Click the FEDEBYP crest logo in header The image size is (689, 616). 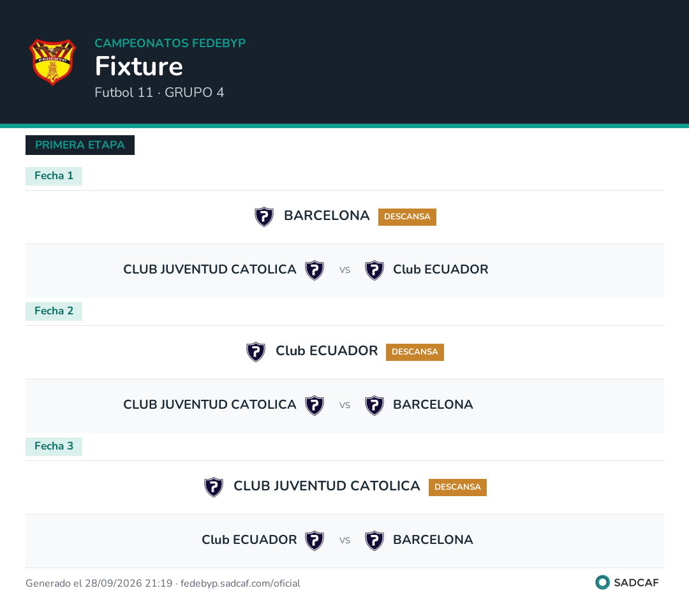coord(53,62)
